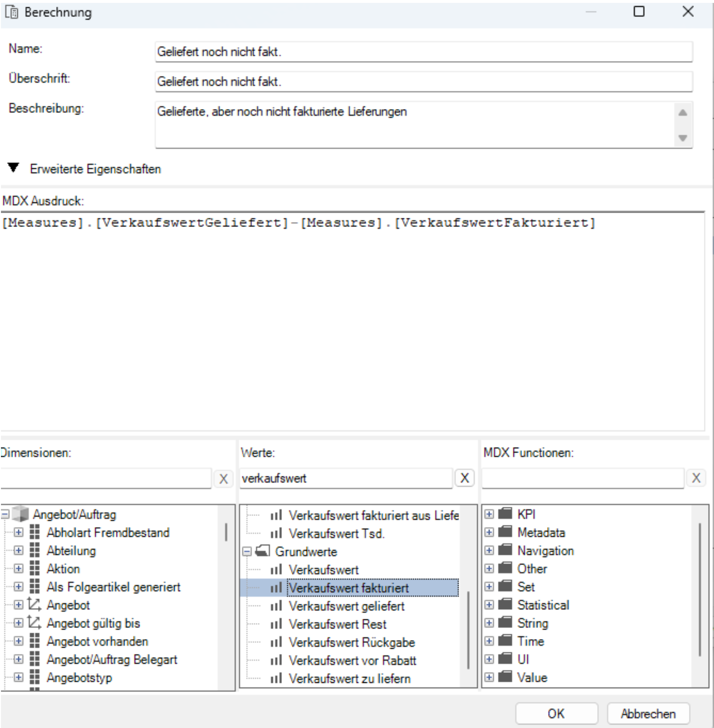Viewport: 714px width, 728px height.
Task: Clear the Werte search filter
Action: coord(464,478)
